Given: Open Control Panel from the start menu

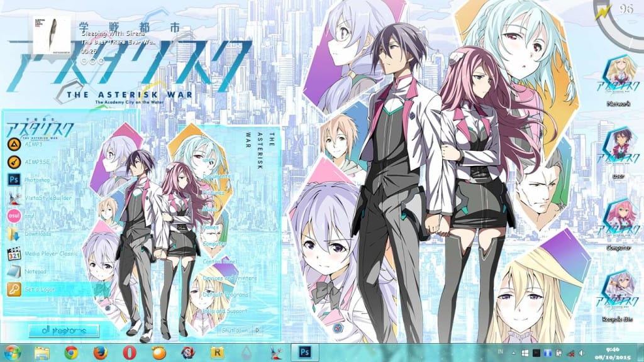Looking at the screenshot, I should (219, 261).
